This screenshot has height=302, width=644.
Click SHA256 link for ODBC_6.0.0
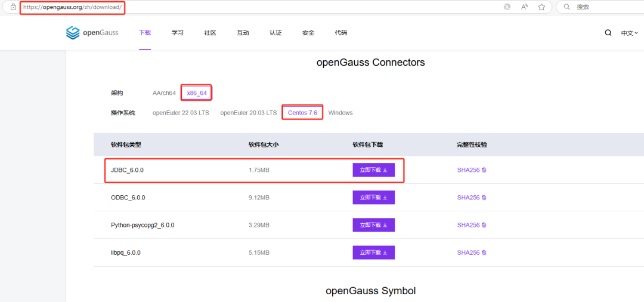coord(468,198)
